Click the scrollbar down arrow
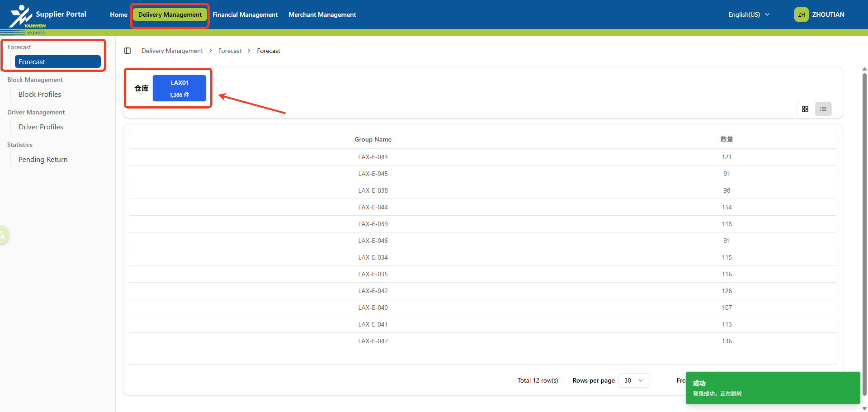The image size is (868, 412). [864, 408]
